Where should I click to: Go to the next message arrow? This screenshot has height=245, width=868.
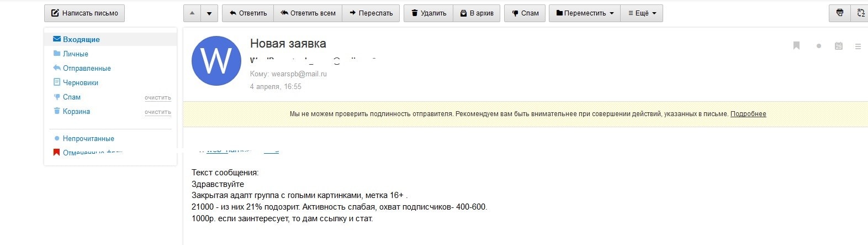click(209, 13)
